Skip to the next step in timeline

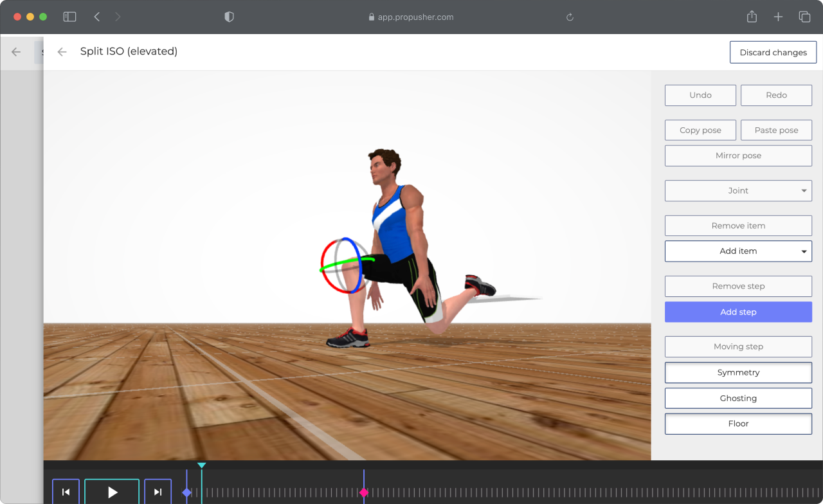point(158,492)
